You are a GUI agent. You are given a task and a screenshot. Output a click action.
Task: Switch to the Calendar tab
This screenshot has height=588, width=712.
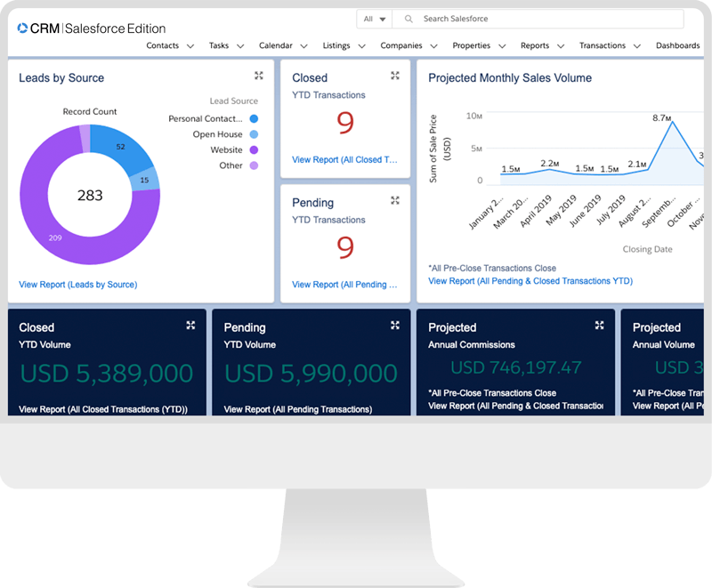click(276, 45)
